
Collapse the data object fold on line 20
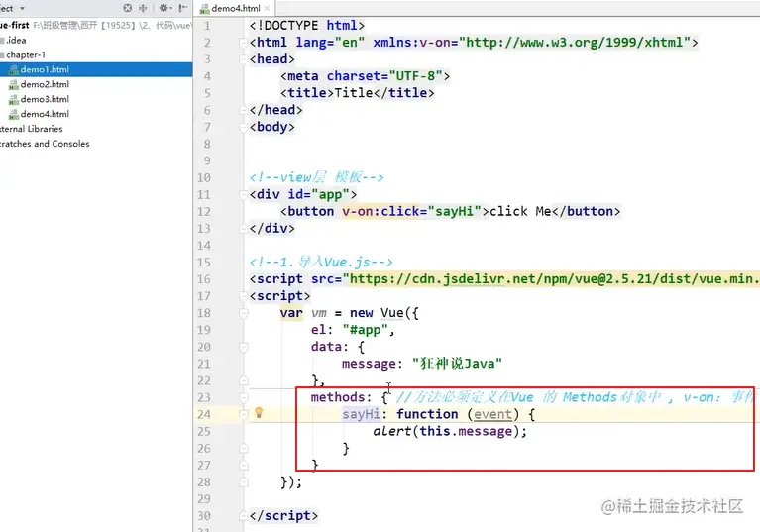tap(244, 347)
